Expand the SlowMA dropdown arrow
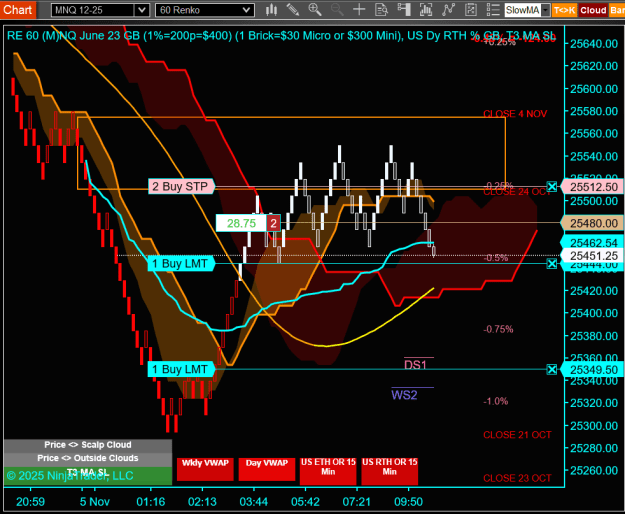The height and width of the screenshot is (514, 625). [546, 10]
